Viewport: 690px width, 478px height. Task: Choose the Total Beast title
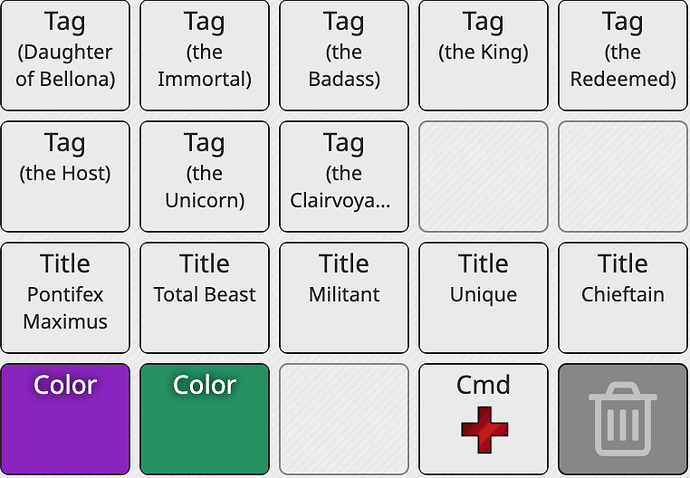tap(205, 298)
